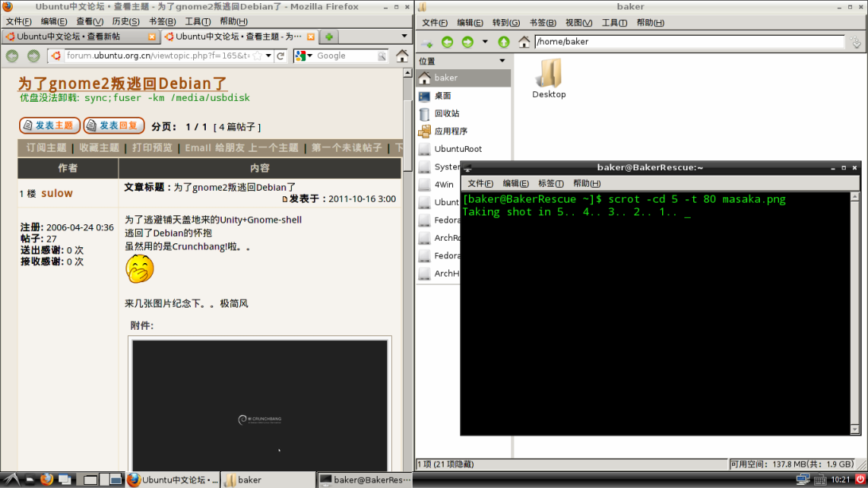The image size is (868, 488).
Task: Open attached Crunchbang screenshot thumbnail
Action: [x=260, y=405]
